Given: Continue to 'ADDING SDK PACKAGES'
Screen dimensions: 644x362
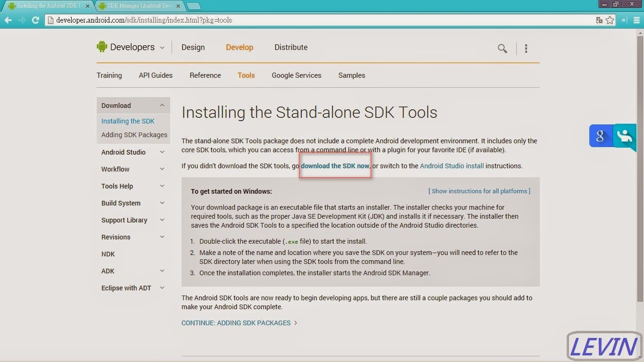Looking at the screenshot, I should coord(239,323).
